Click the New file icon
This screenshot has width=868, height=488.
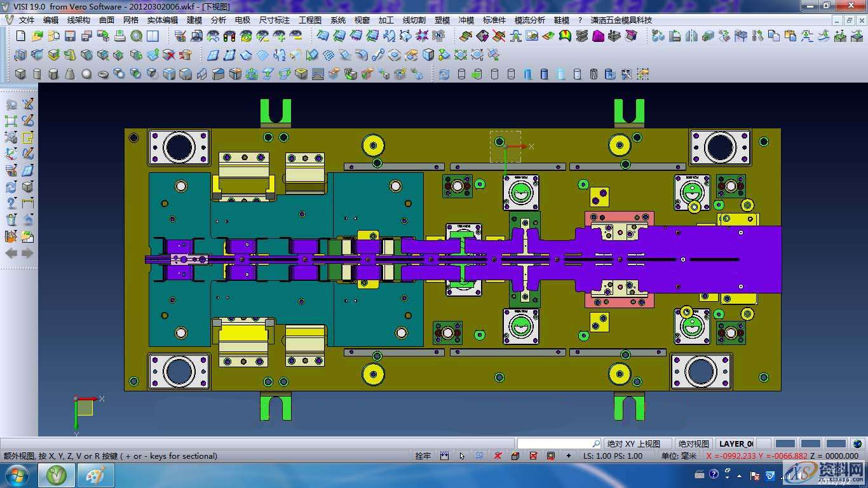21,36
